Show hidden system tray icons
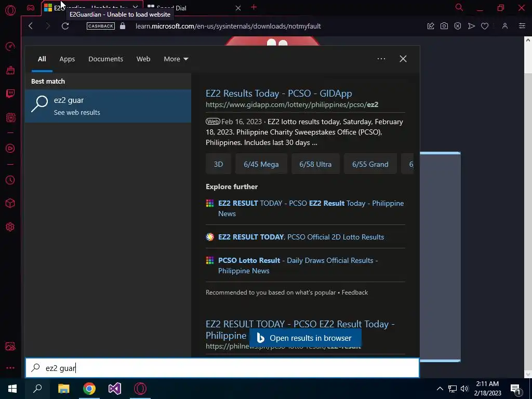 (x=440, y=389)
